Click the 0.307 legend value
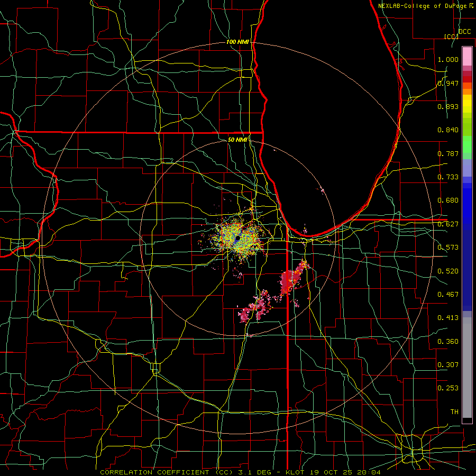Image resolution: width=476 pixels, height=476 pixels. click(x=448, y=365)
